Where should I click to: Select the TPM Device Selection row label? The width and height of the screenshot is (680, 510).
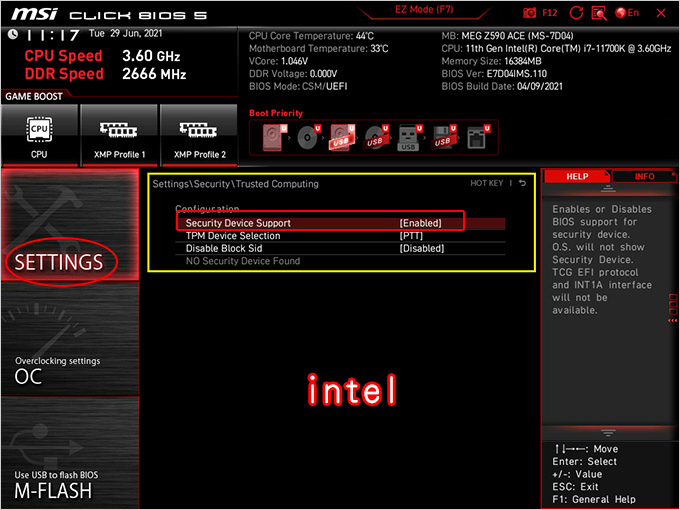point(233,235)
